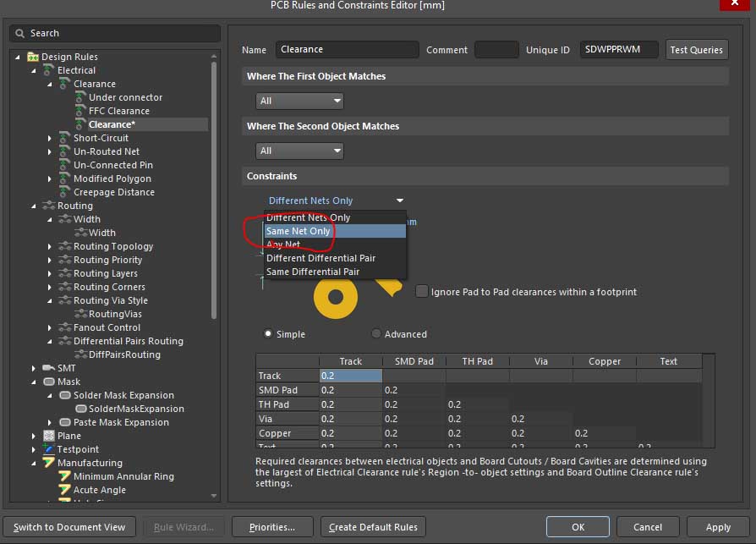This screenshot has width=756, height=544.
Task: Click the FFC Clearance rule icon
Action: [80, 111]
